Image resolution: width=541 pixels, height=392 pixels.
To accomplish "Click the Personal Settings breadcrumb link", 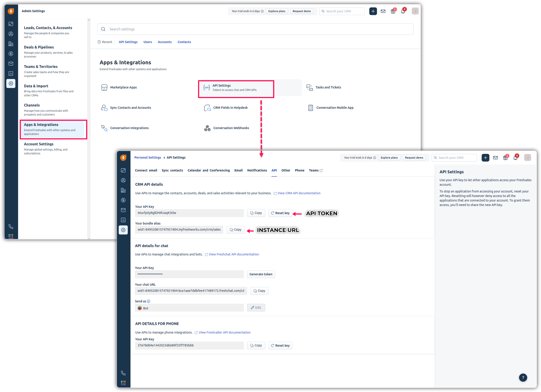I will pyautogui.click(x=147, y=157).
